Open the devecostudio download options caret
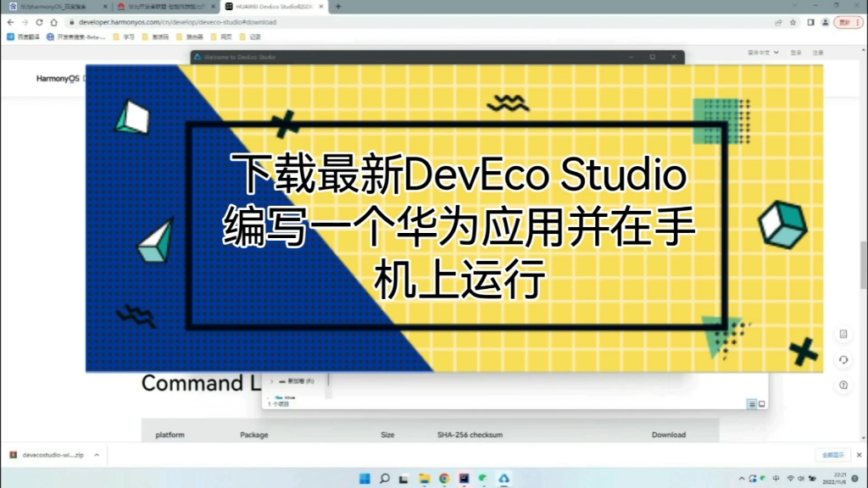The width and height of the screenshot is (868, 488). tap(97, 455)
